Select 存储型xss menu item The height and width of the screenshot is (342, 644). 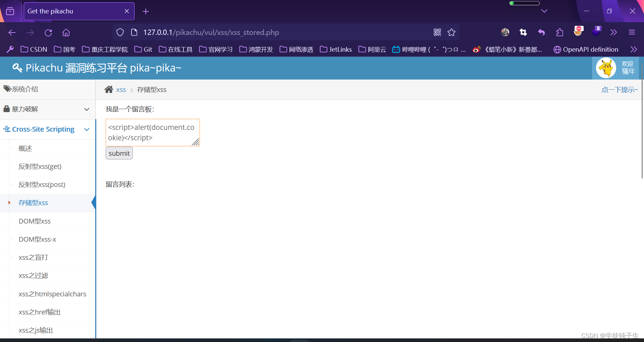(x=48, y=203)
